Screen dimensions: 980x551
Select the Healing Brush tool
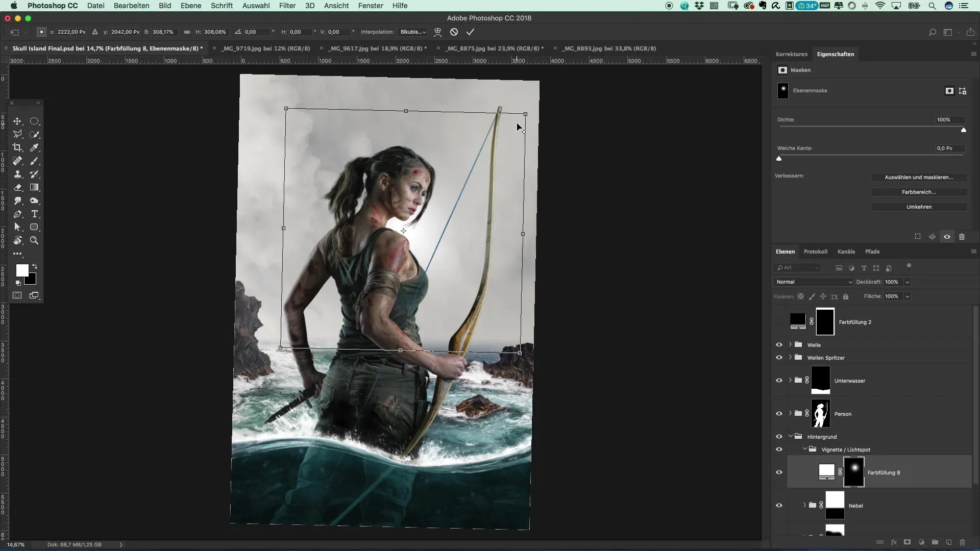click(x=17, y=161)
